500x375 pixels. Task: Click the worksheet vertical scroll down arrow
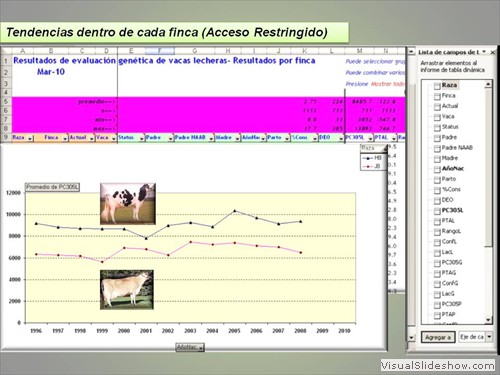click(411, 337)
